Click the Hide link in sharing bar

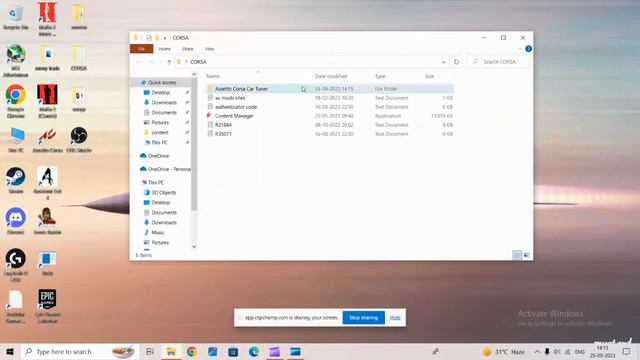395,318
